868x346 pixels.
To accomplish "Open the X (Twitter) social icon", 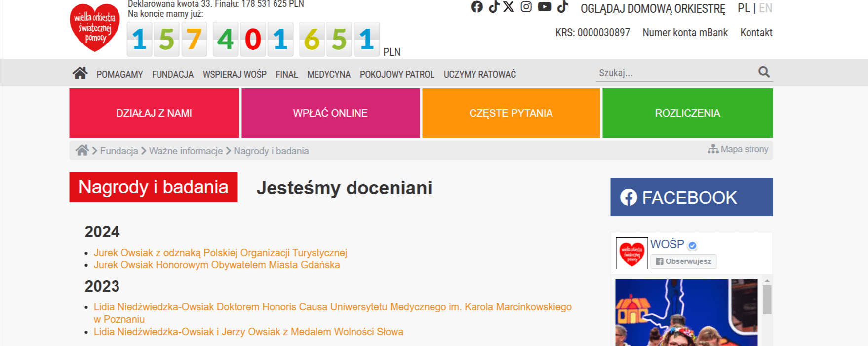I will [x=509, y=7].
